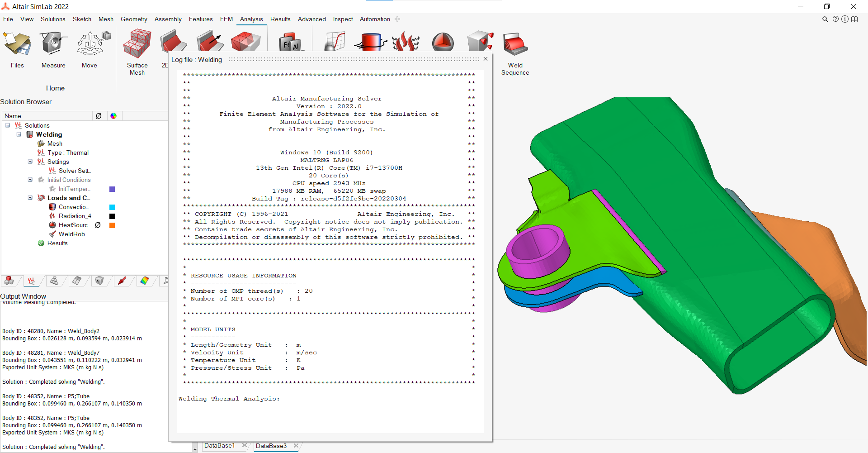Open the Analysis ribbon tab
Viewport: 868px width, 453px height.
(x=251, y=19)
